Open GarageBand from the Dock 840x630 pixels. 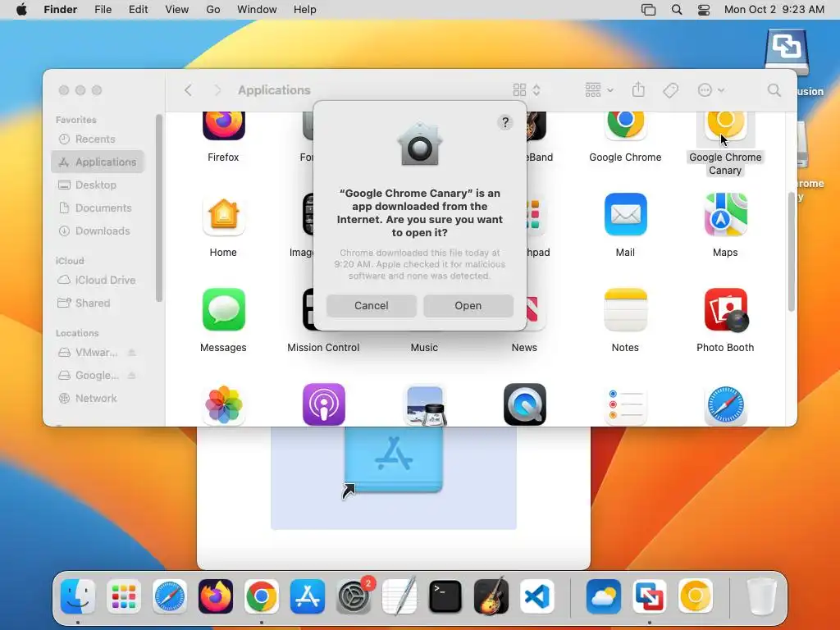tap(491, 596)
